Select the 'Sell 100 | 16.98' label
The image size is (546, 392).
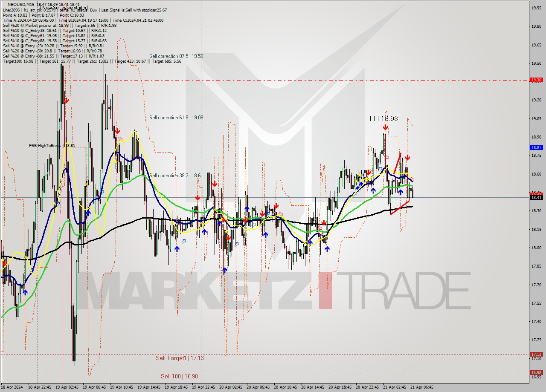[x=179, y=376]
